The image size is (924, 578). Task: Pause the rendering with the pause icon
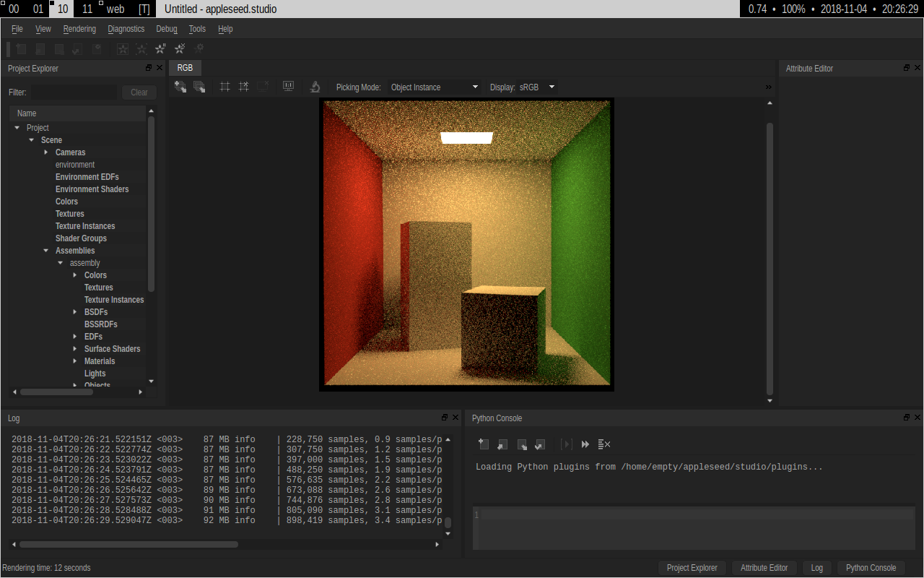(x=160, y=49)
